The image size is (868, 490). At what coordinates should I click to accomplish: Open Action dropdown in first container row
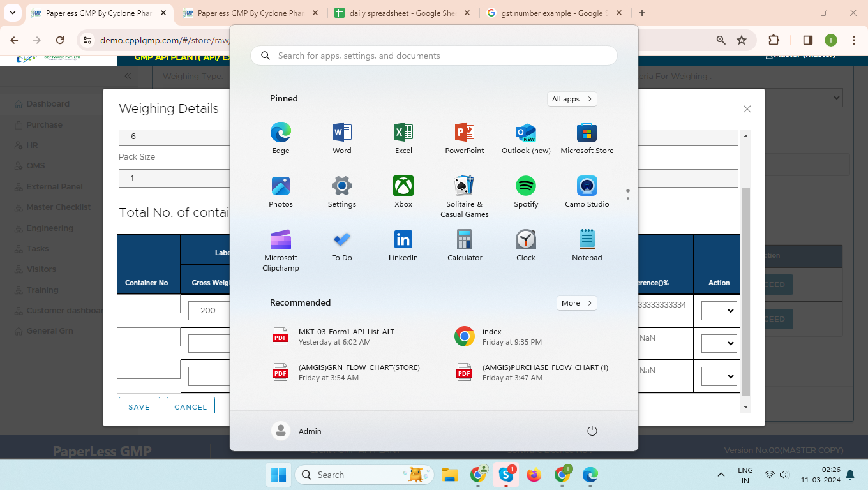[719, 311]
